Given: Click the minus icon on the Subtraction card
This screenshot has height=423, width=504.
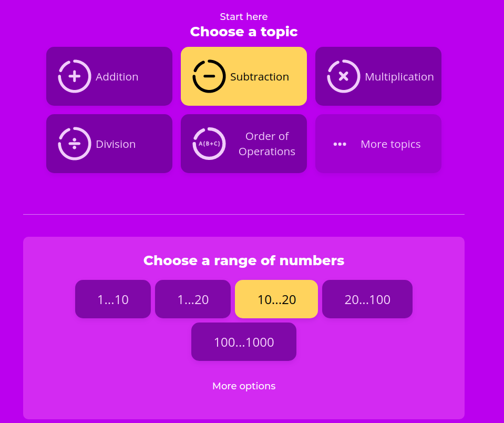Looking at the screenshot, I should coord(209,76).
